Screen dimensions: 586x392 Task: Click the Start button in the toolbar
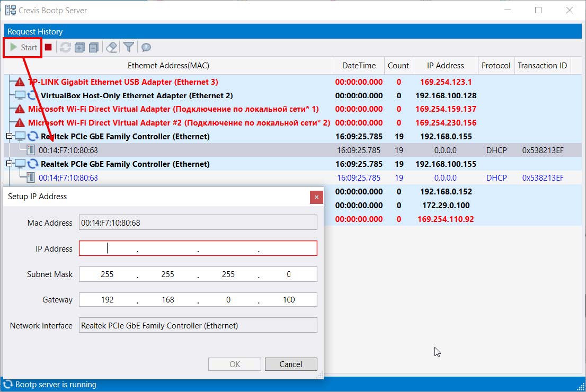[23, 48]
